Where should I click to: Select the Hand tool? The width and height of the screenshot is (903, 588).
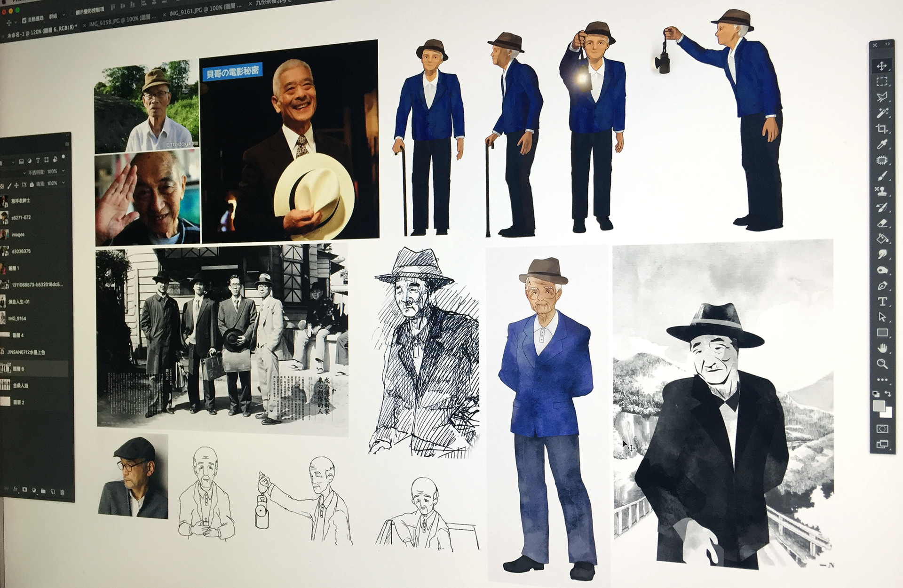882,348
